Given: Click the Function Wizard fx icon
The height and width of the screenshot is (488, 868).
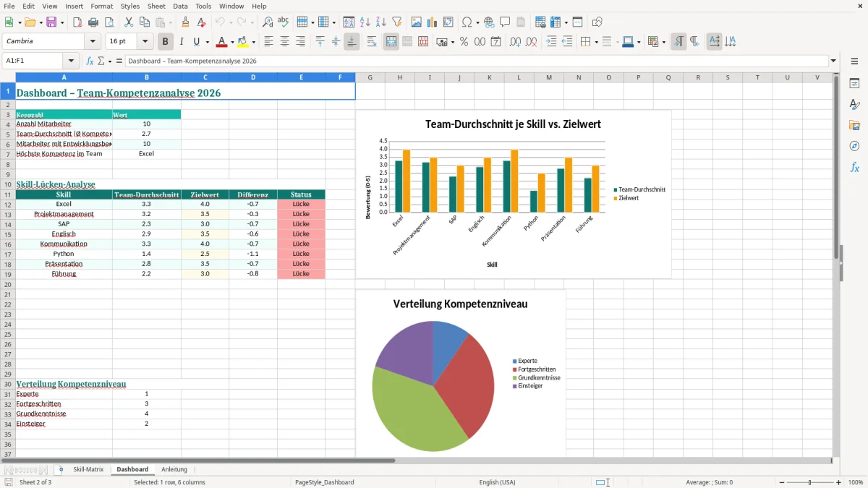Looking at the screenshot, I should (90, 61).
